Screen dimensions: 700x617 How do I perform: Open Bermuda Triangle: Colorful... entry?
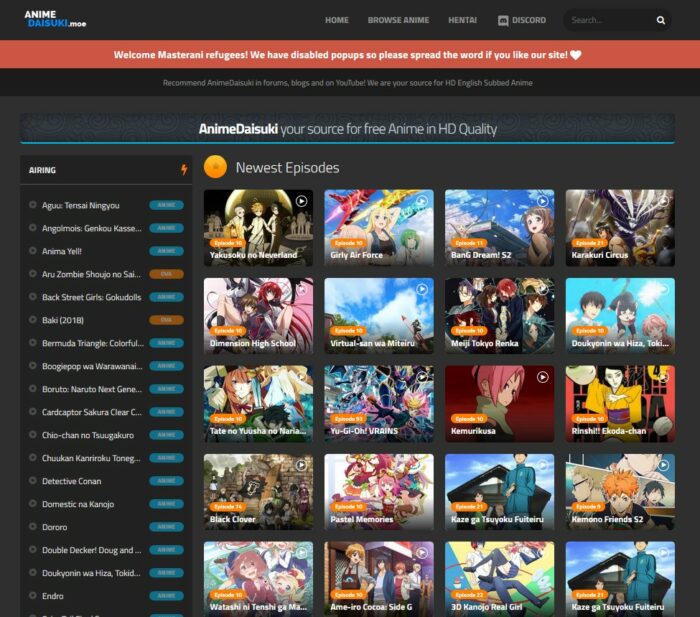click(x=93, y=343)
